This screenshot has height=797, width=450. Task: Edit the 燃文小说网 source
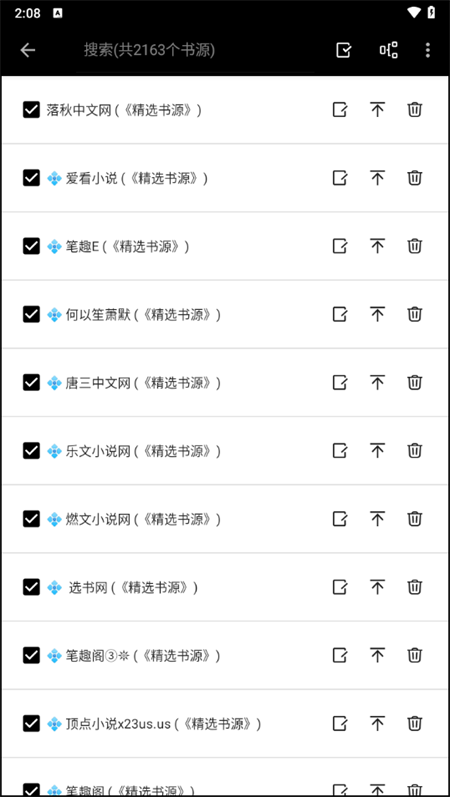[x=340, y=518]
